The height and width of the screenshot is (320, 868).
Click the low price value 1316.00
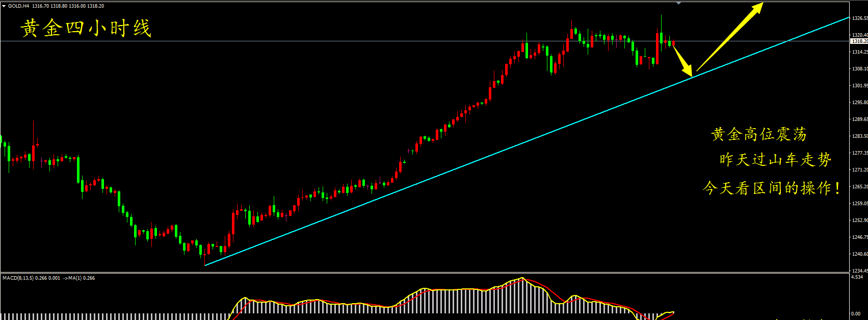(77, 6)
